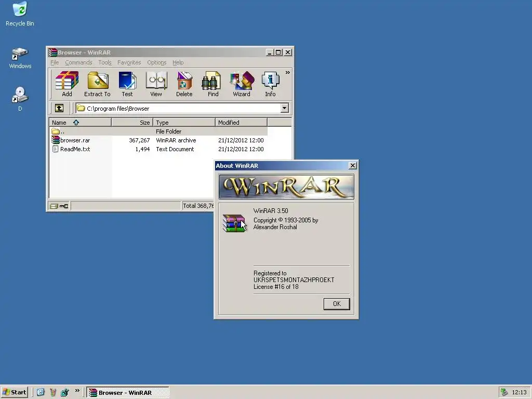Image resolution: width=532 pixels, height=399 pixels.
Task: Select the Windows drive desktop shortcut
Action: pos(20,58)
